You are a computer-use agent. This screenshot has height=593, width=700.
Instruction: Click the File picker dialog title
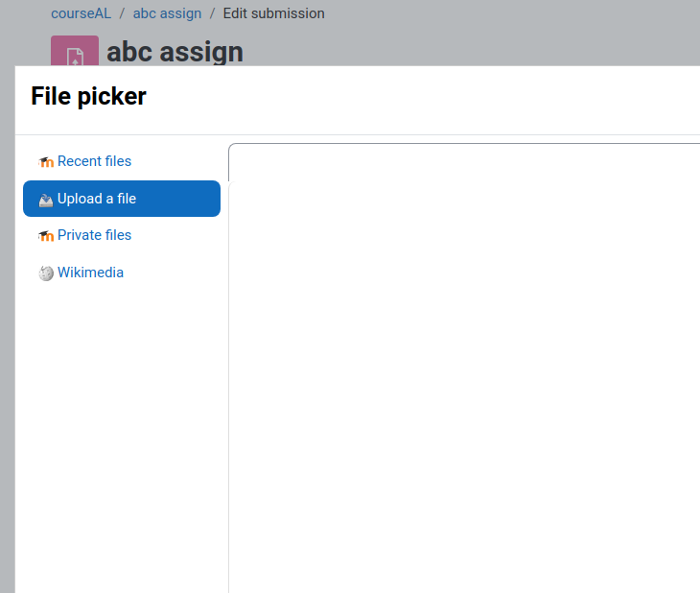(88, 96)
